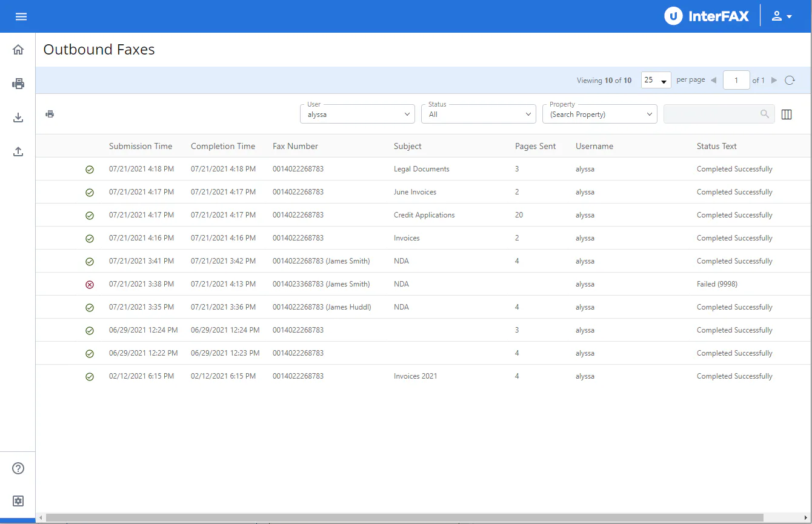The height and width of the screenshot is (524, 812).
Task: Refresh the outbound faxes list
Action: coord(790,80)
